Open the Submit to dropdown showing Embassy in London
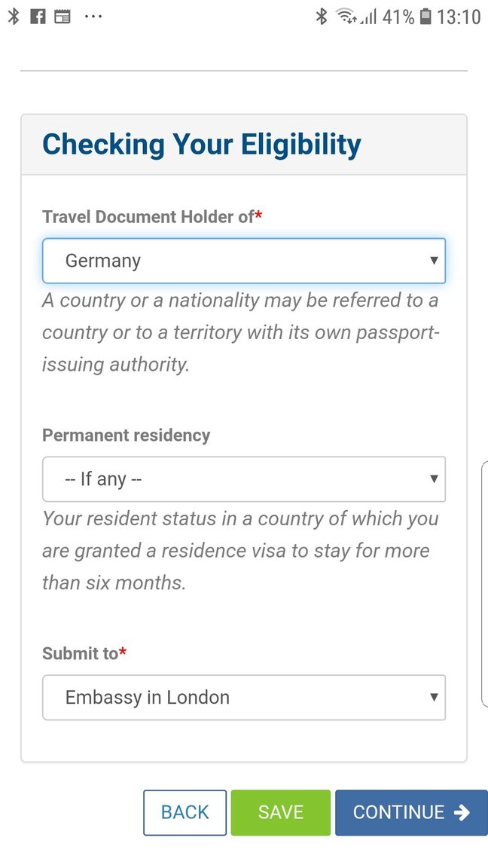This screenshot has height=868, width=488. [x=243, y=698]
